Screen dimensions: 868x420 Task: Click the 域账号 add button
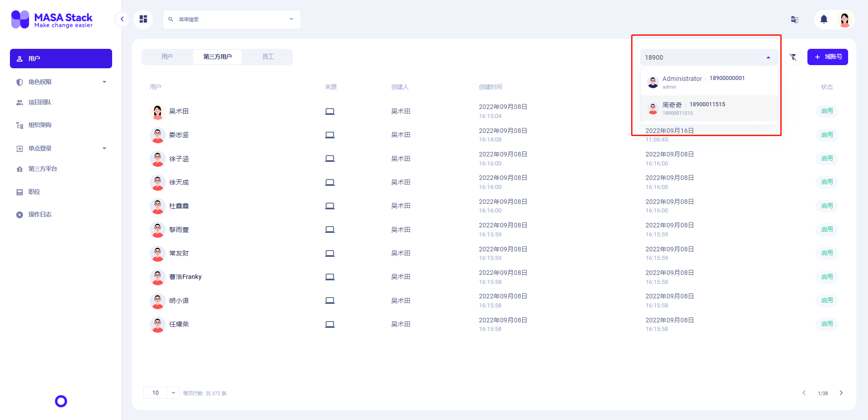[827, 57]
